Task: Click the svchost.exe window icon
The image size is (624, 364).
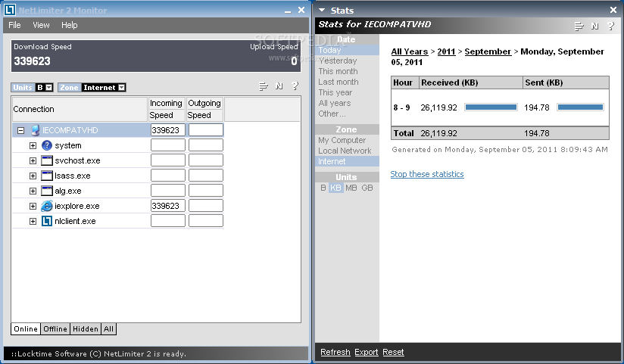Action: (x=47, y=160)
